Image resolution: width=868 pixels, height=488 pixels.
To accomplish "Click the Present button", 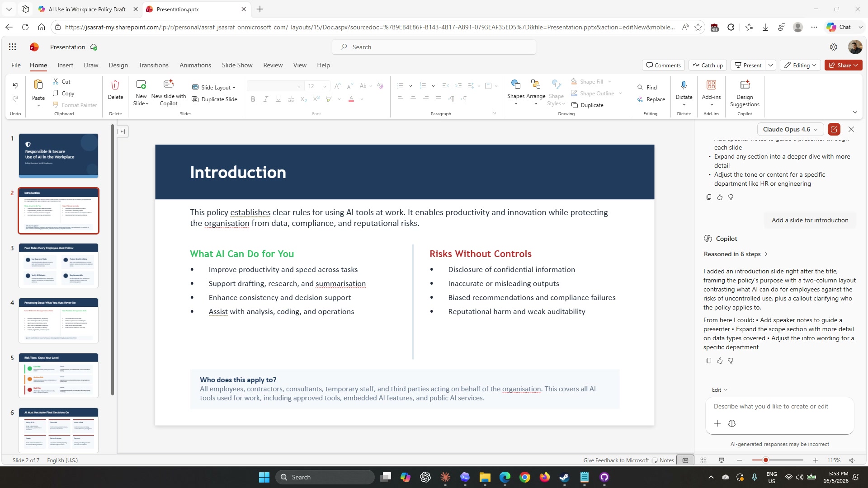I will click(x=748, y=65).
